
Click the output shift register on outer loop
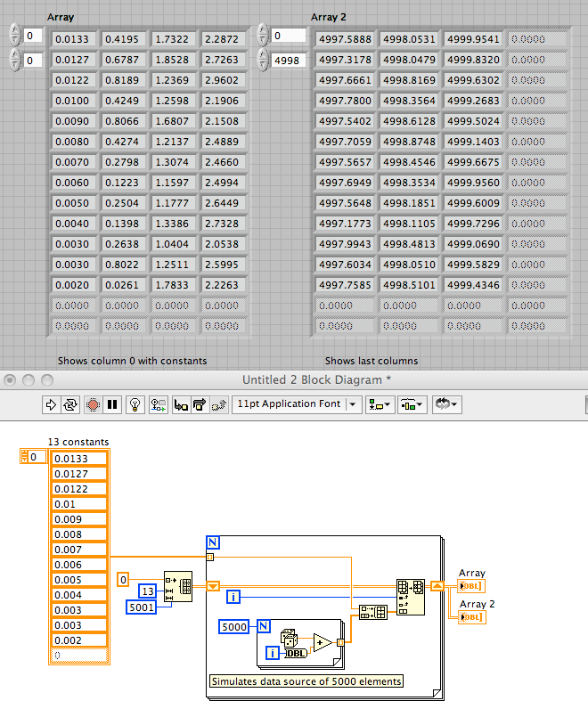(437, 586)
